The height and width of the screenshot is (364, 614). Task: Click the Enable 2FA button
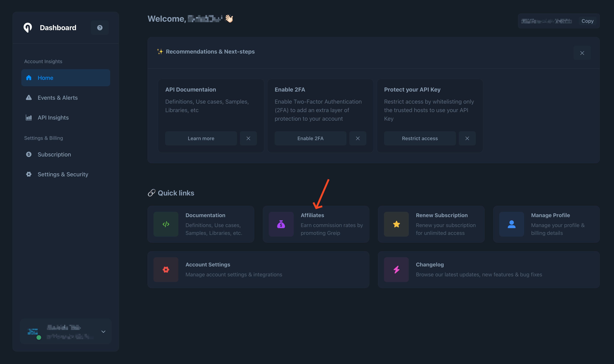click(x=310, y=138)
